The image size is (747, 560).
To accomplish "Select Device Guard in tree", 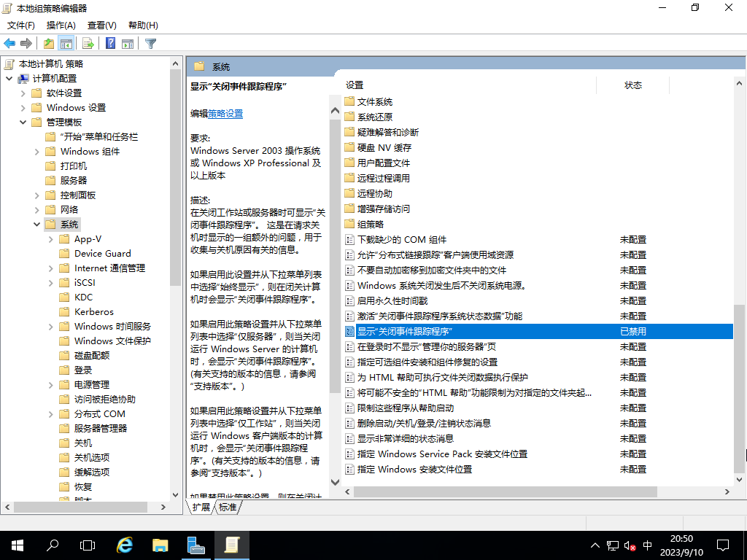I will click(x=102, y=254).
